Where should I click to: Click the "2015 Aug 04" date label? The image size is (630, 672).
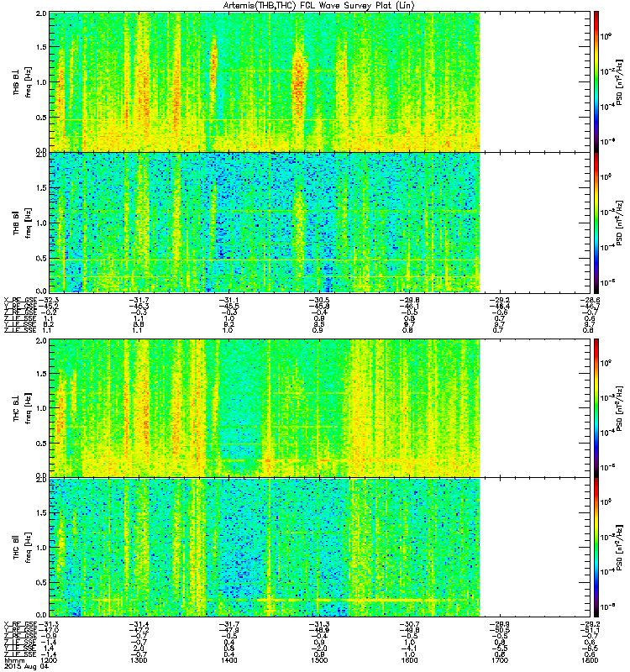point(26,666)
